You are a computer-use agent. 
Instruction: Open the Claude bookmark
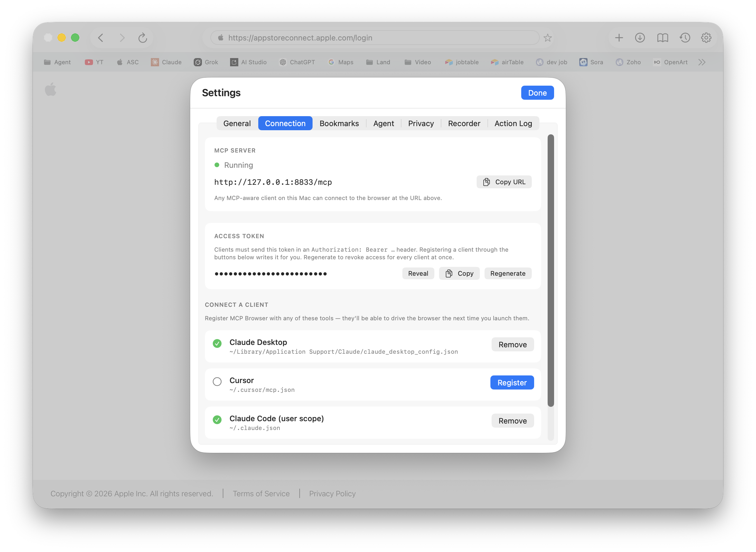(x=166, y=62)
